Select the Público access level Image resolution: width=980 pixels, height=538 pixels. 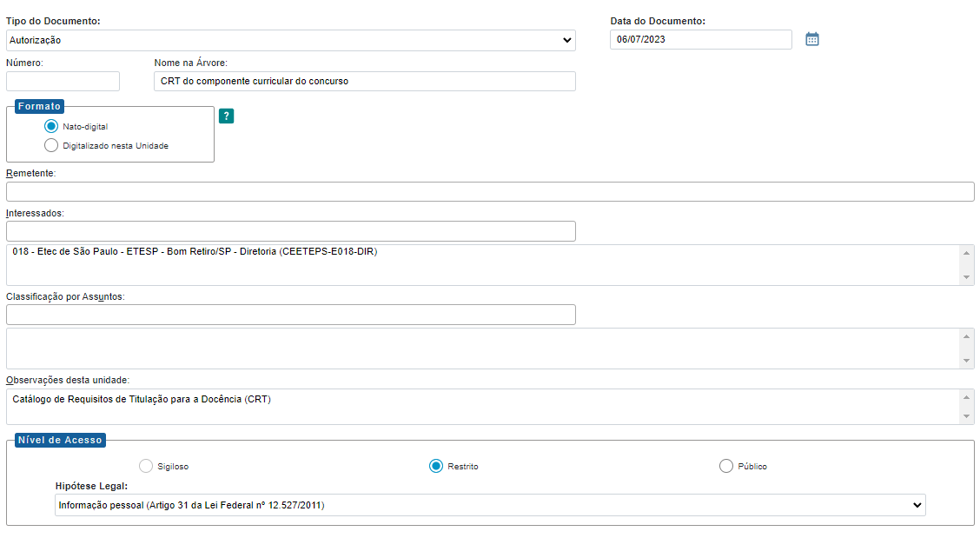coord(726,466)
